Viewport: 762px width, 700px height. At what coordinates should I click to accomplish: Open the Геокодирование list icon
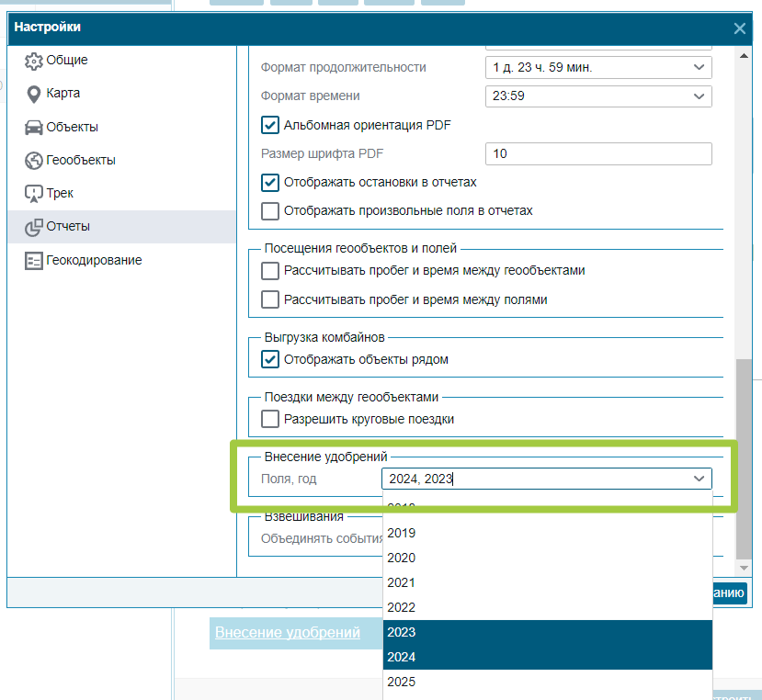[33, 260]
